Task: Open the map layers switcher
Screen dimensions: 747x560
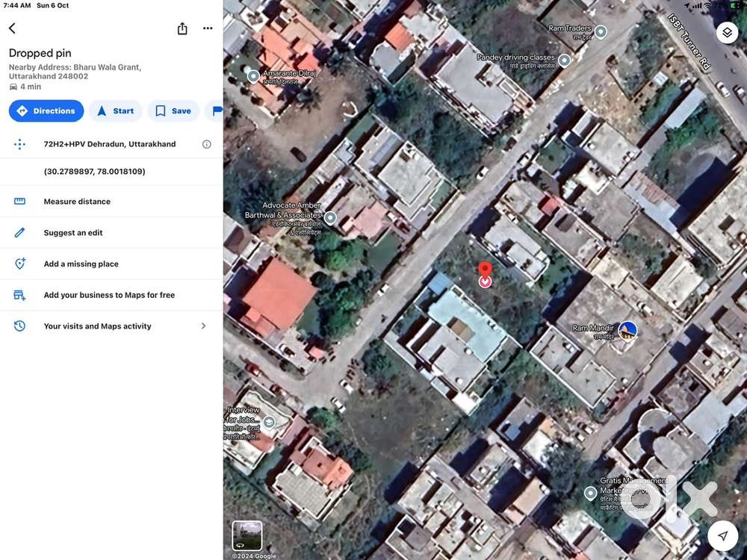Action: (x=727, y=33)
